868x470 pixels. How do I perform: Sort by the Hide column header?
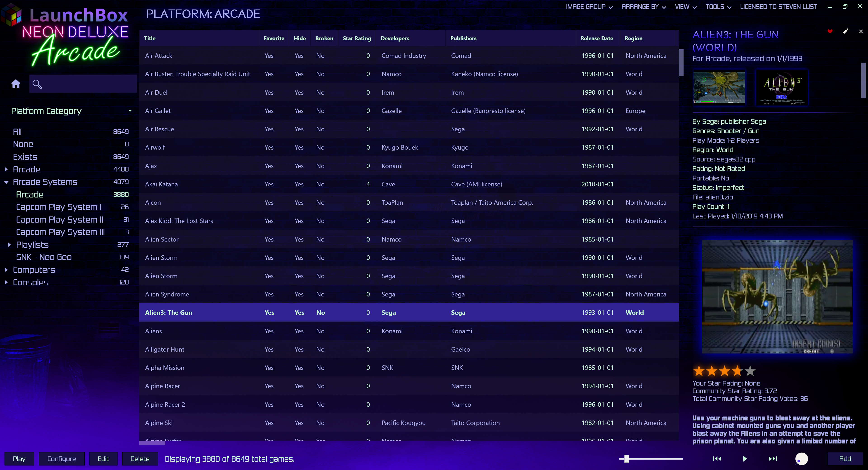(x=300, y=38)
